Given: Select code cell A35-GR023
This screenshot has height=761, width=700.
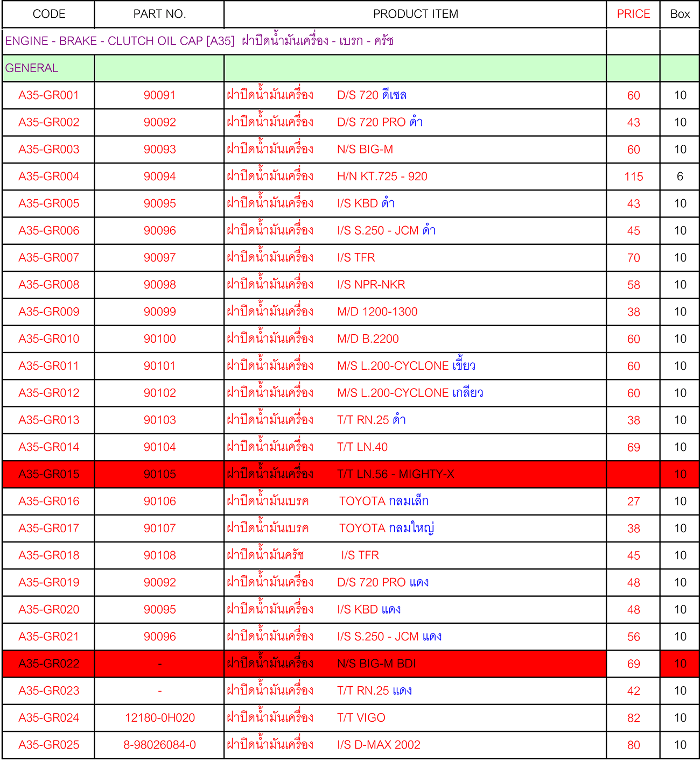Looking at the screenshot, I should click(49, 690).
